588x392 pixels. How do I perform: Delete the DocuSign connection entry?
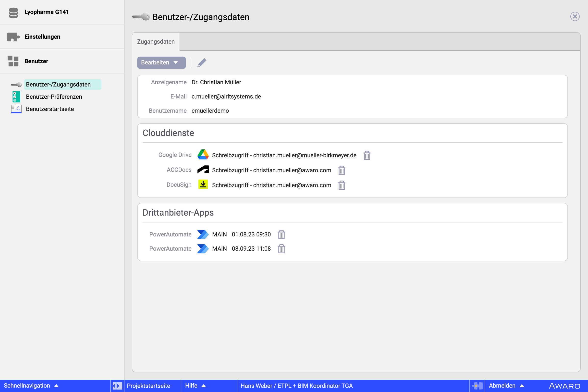point(342,185)
